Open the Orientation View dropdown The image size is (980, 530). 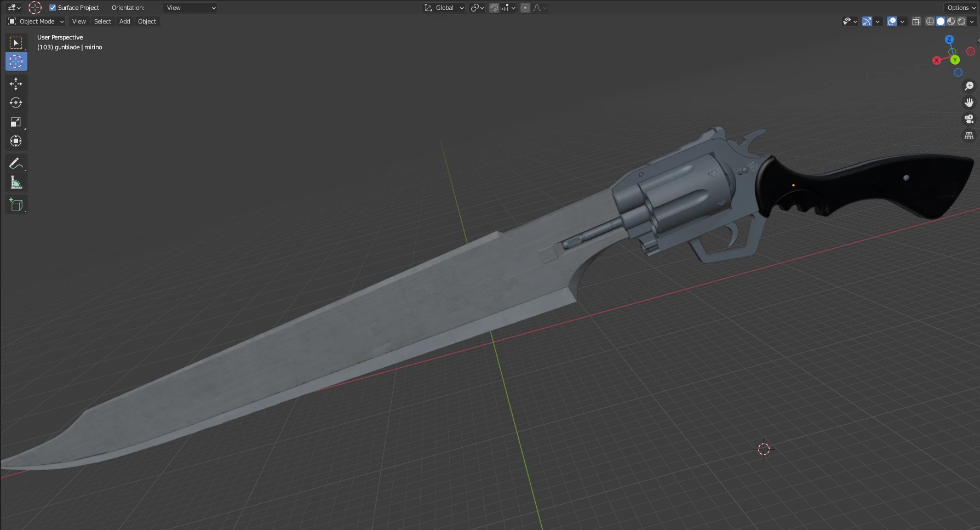[191, 8]
